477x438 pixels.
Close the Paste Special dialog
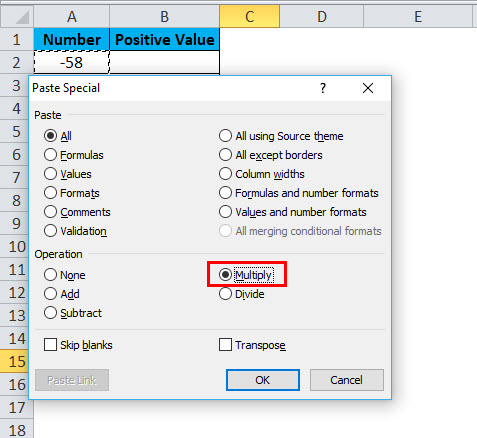[368, 88]
